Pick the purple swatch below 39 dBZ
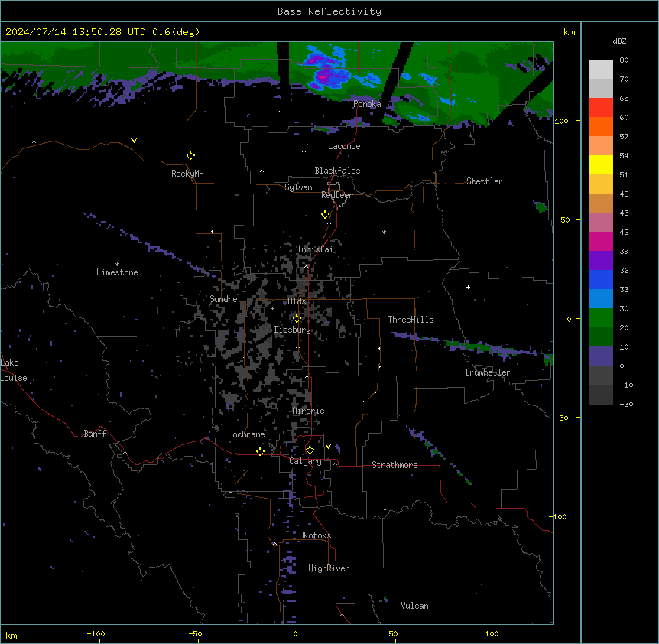 point(601,261)
